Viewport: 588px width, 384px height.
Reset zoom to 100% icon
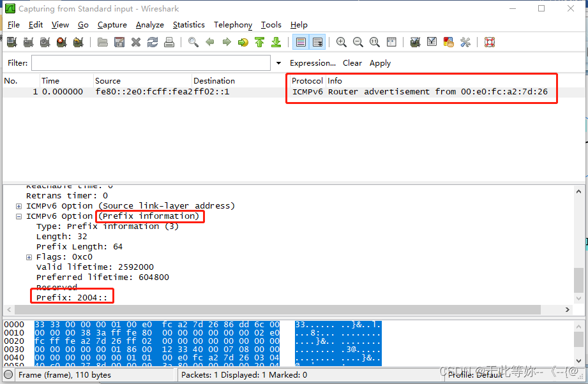(375, 42)
